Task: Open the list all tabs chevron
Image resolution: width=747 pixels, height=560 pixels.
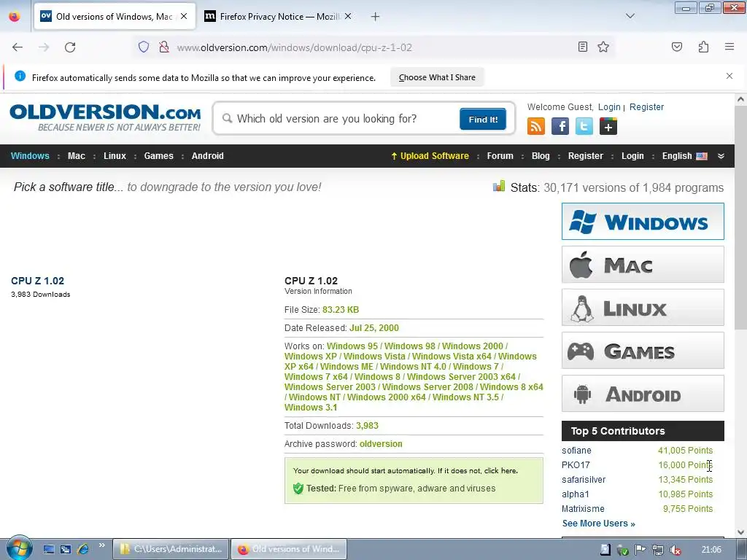Action: [x=630, y=16]
